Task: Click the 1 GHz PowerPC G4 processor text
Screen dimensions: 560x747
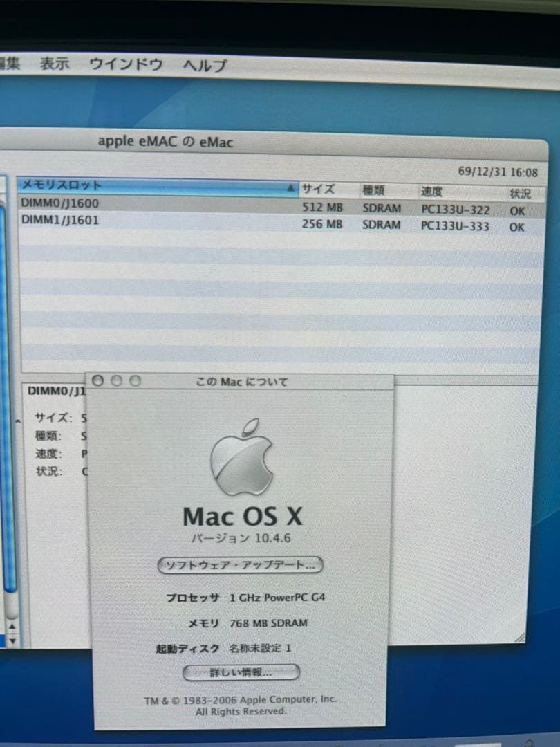Action: [277, 598]
